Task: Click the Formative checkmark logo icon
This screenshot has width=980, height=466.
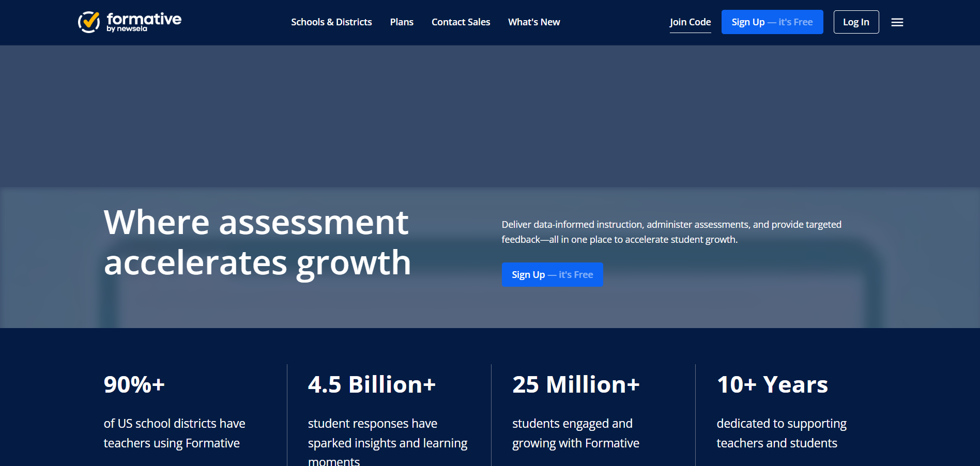Action: click(89, 22)
